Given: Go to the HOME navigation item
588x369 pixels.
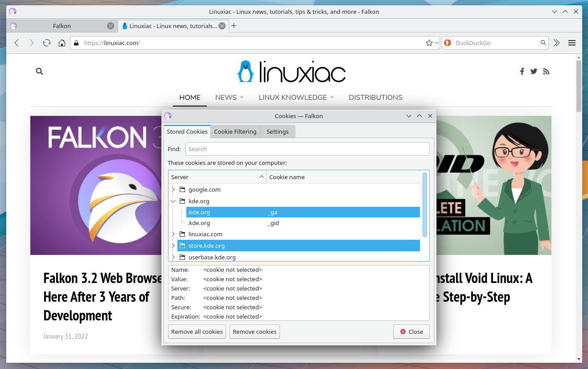Looking at the screenshot, I should pyautogui.click(x=190, y=97).
